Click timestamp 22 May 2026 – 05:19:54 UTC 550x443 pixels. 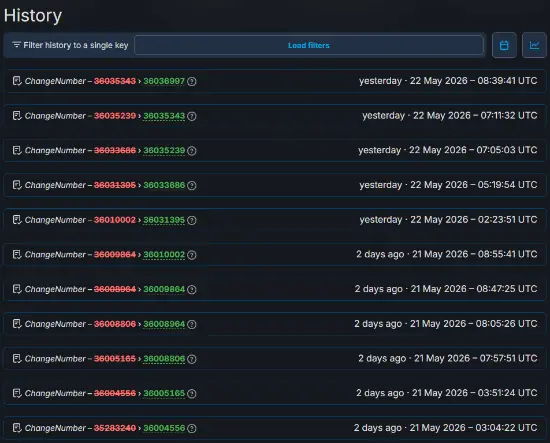[x=474, y=185]
